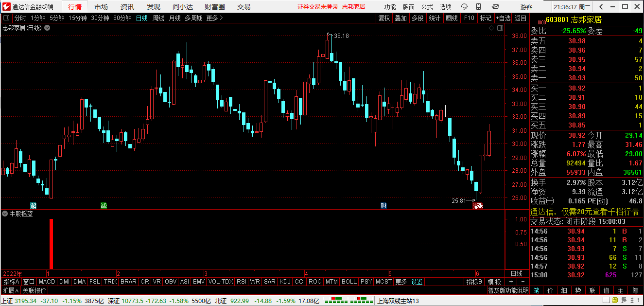644x306 pixels.
Task: Open the 指标A selector
Action: click(x=11, y=282)
